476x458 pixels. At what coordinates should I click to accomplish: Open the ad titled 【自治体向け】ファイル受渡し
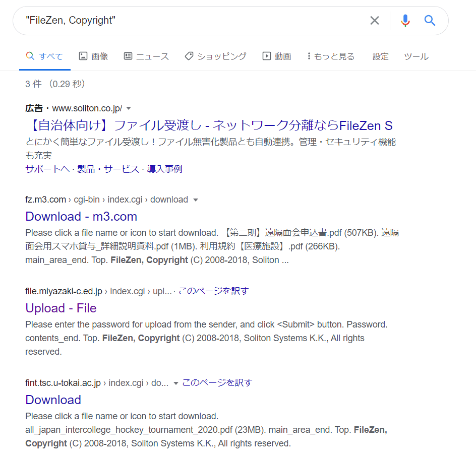(209, 125)
